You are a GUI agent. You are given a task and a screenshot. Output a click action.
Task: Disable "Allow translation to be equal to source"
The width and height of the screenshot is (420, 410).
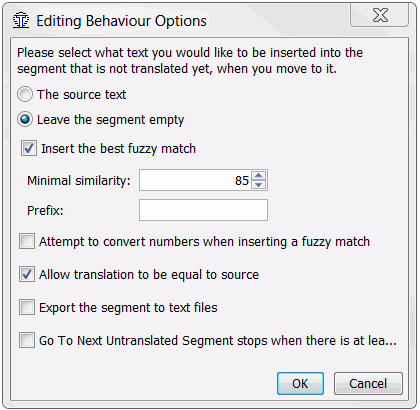[x=27, y=274]
